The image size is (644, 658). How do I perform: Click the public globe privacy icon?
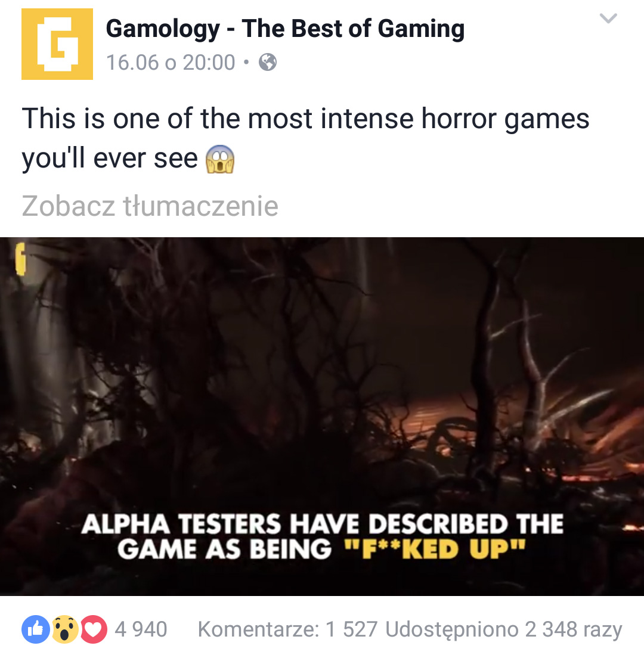(268, 63)
